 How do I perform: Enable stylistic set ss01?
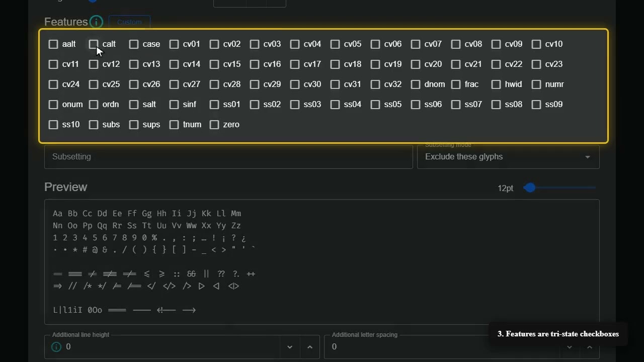coord(214,105)
